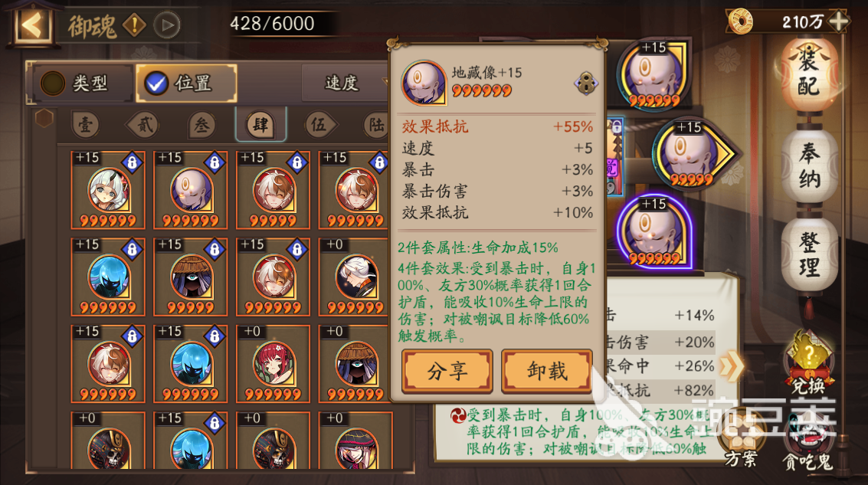
Task: Toggle the lock icon on 地藏像 popup
Action: click(585, 84)
